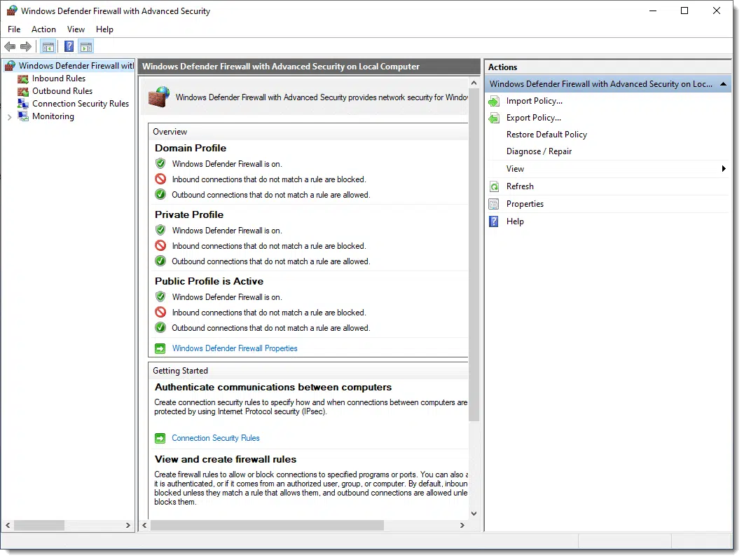Click Refresh in the Actions pane
744x560 pixels.
point(520,186)
